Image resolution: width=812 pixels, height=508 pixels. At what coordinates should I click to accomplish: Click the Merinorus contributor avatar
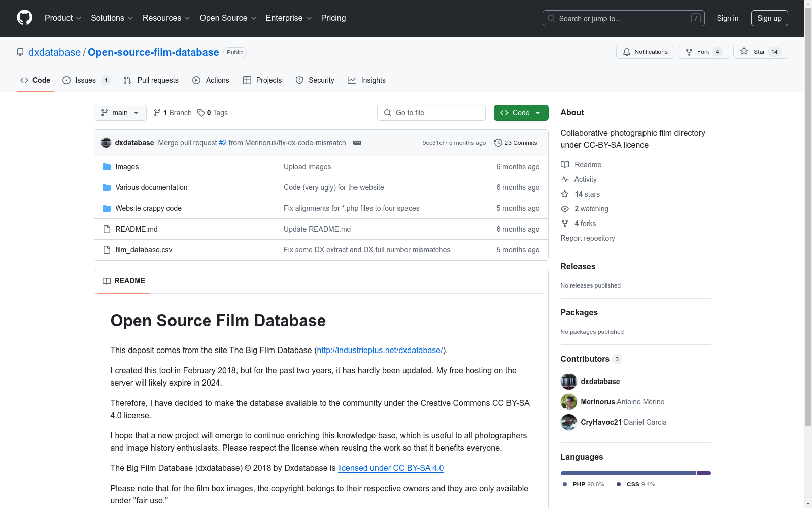[569, 402]
